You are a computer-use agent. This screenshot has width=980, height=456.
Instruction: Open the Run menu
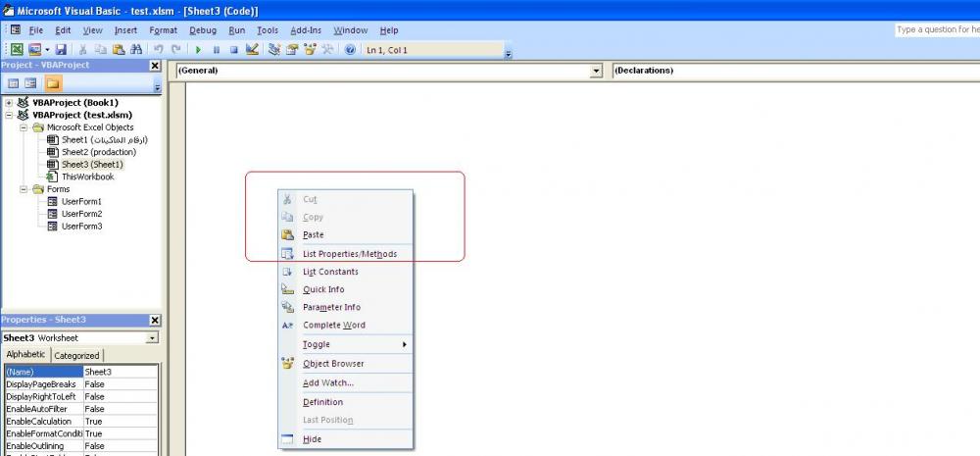tap(237, 30)
